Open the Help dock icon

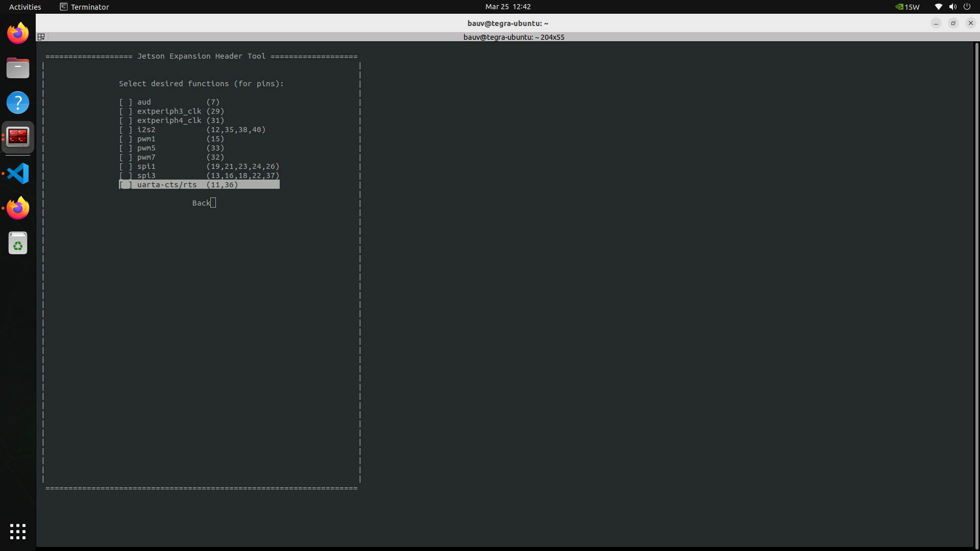(18, 103)
